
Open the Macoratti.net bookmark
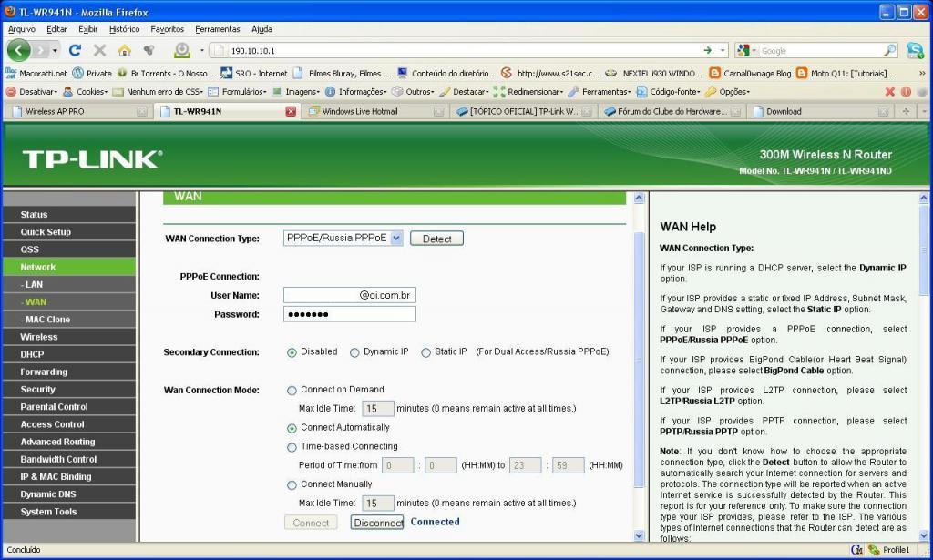(x=36, y=73)
